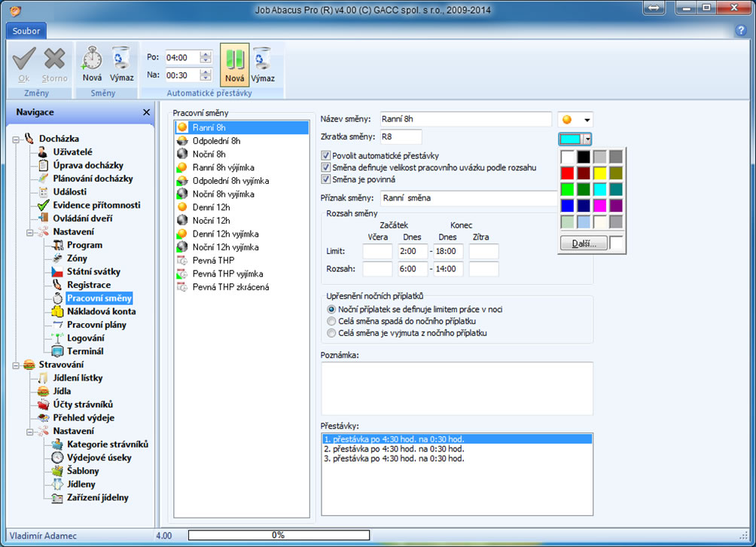Open help question mark icon
The width and height of the screenshot is (756, 547).
[x=741, y=30]
